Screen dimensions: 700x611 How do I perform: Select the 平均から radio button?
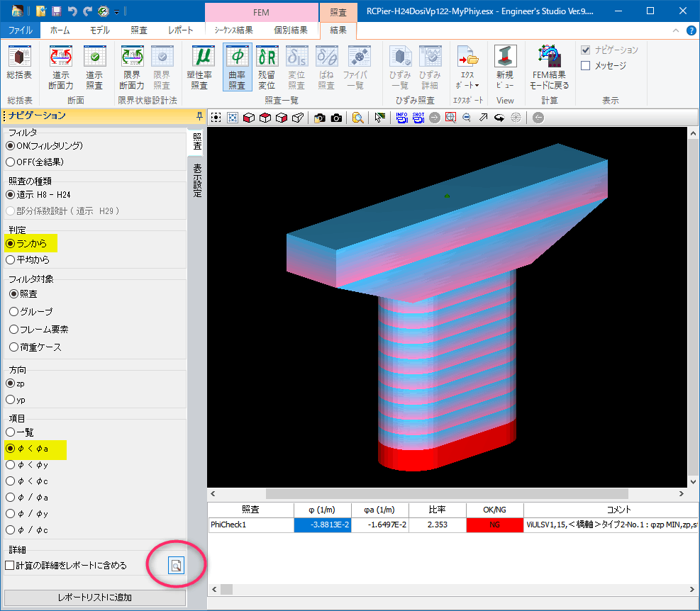[11, 259]
